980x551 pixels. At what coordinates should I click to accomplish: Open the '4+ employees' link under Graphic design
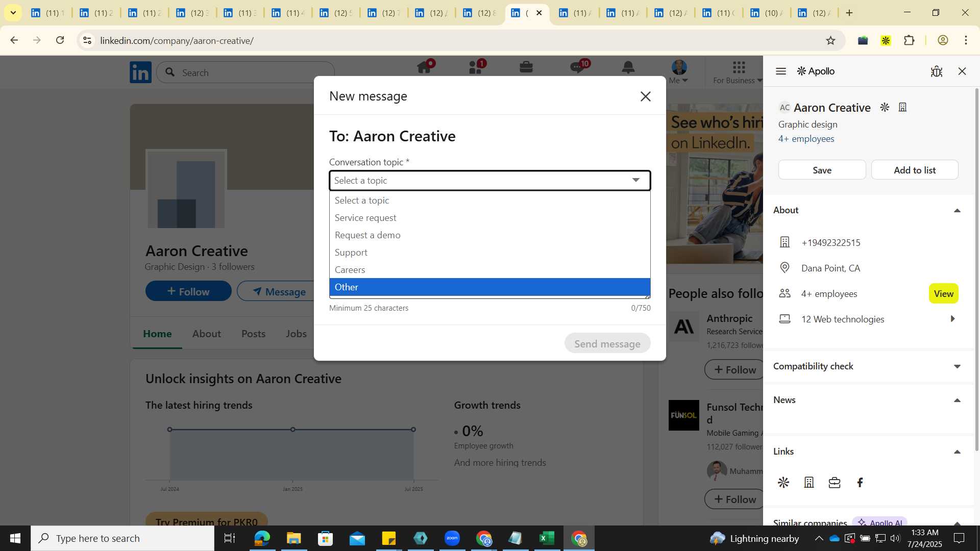pyautogui.click(x=806, y=139)
